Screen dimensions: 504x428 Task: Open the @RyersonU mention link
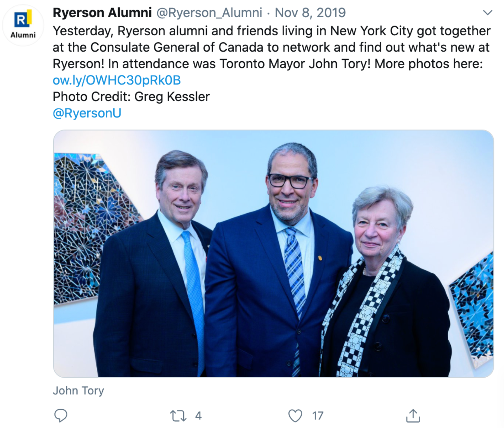coord(87,113)
